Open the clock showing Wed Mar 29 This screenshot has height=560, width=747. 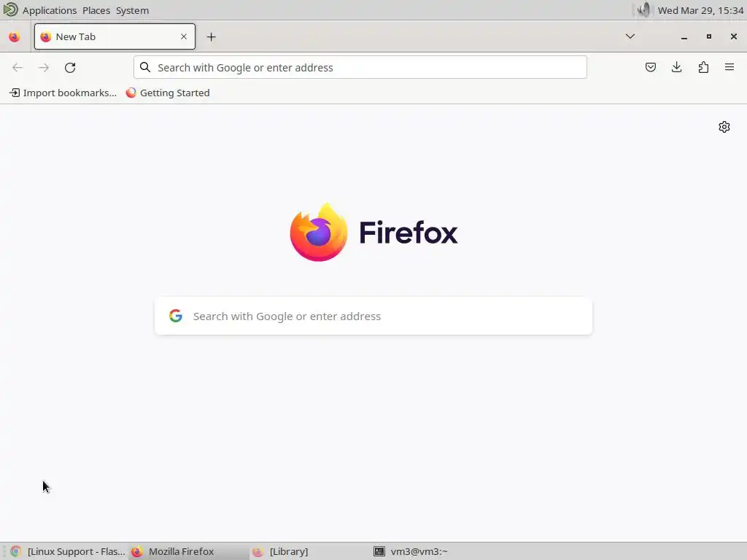point(700,10)
